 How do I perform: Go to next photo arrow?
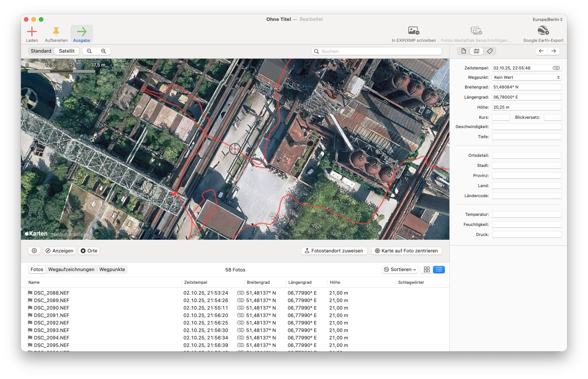click(554, 51)
